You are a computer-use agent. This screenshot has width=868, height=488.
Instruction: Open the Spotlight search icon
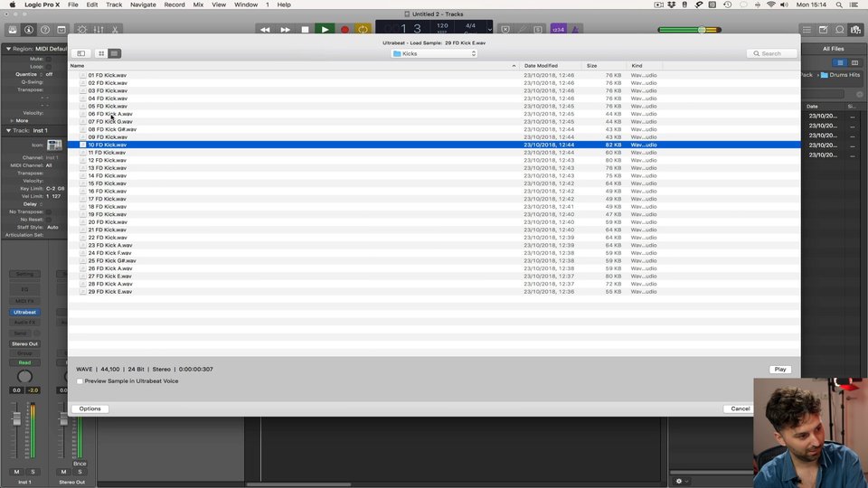[839, 5]
